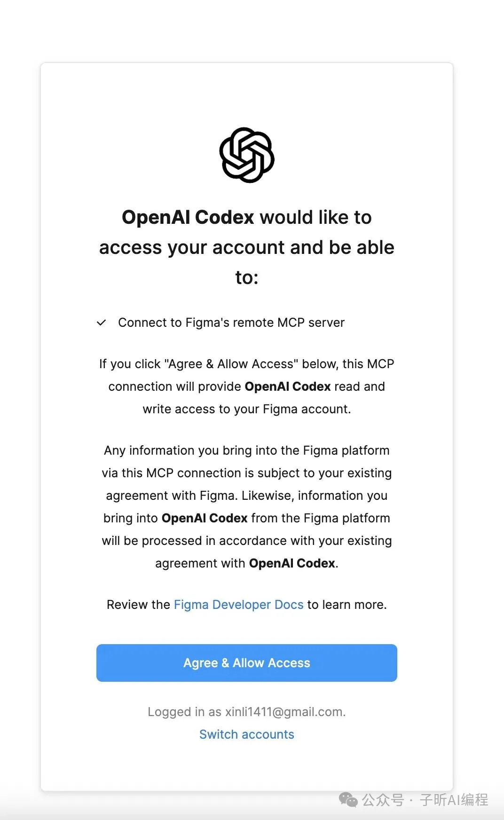The width and height of the screenshot is (504, 820).
Task: Click the "子昕AI编程" watermark text
Action: pyautogui.click(x=454, y=799)
